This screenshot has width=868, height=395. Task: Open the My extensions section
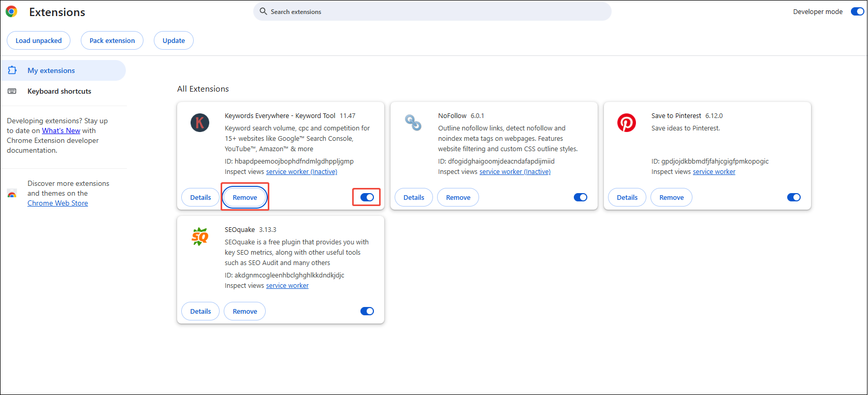coord(63,70)
